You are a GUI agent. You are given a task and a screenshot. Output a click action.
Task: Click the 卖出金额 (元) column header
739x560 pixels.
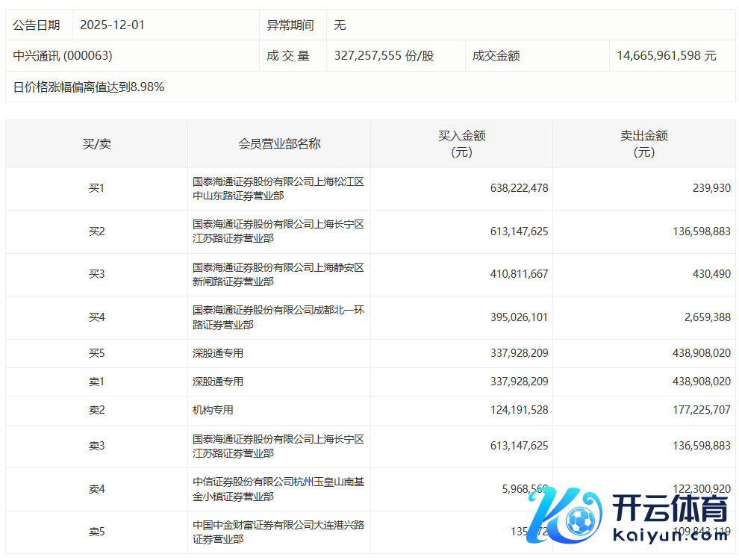click(643, 143)
